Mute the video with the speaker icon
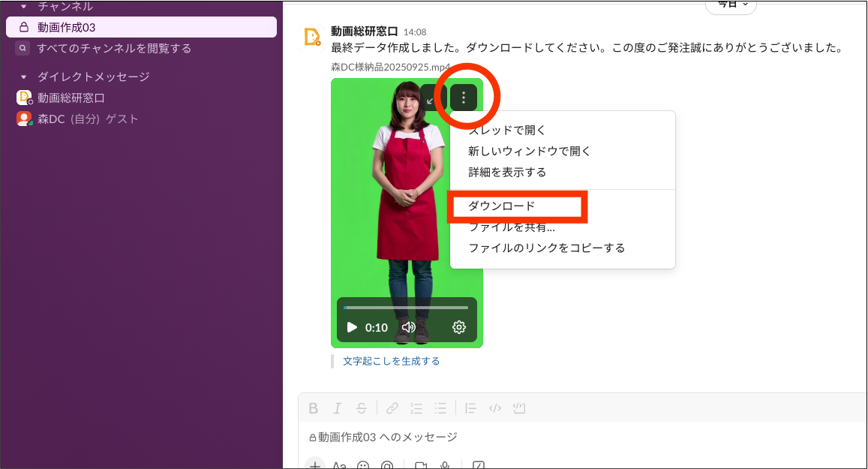 (x=409, y=327)
